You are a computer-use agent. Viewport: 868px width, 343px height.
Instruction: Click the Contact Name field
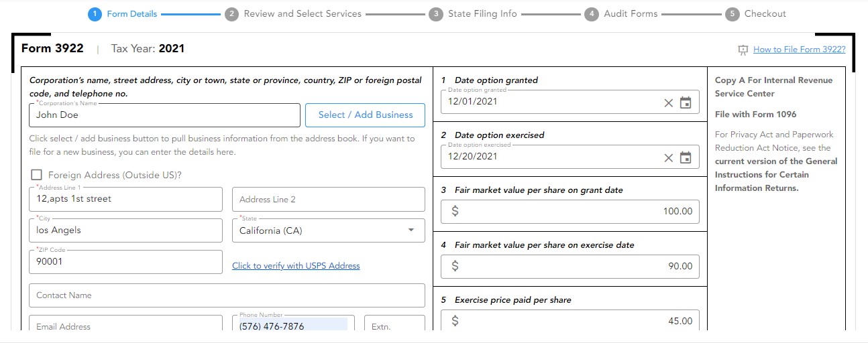pos(227,295)
